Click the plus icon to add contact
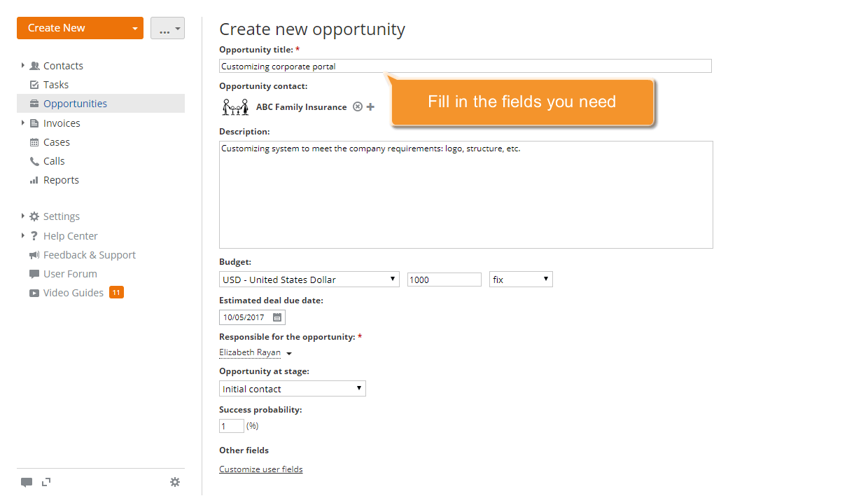The height and width of the screenshot is (496, 868). pyautogui.click(x=370, y=107)
